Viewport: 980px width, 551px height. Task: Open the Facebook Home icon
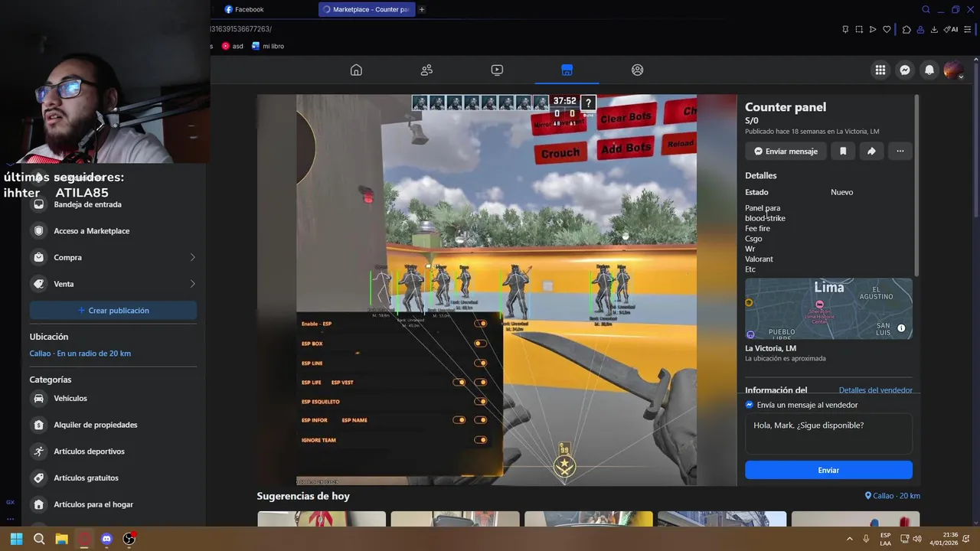pos(356,70)
